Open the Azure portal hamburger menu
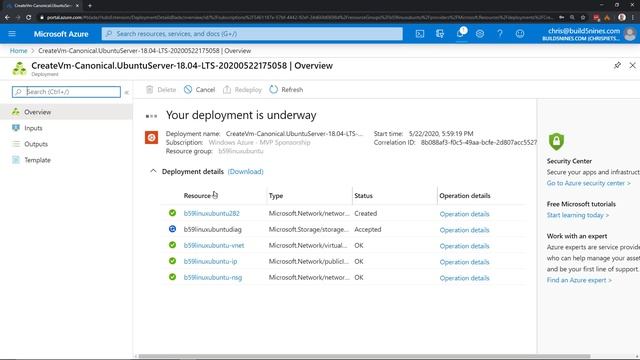The height and width of the screenshot is (360, 640). [x=12, y=34]
